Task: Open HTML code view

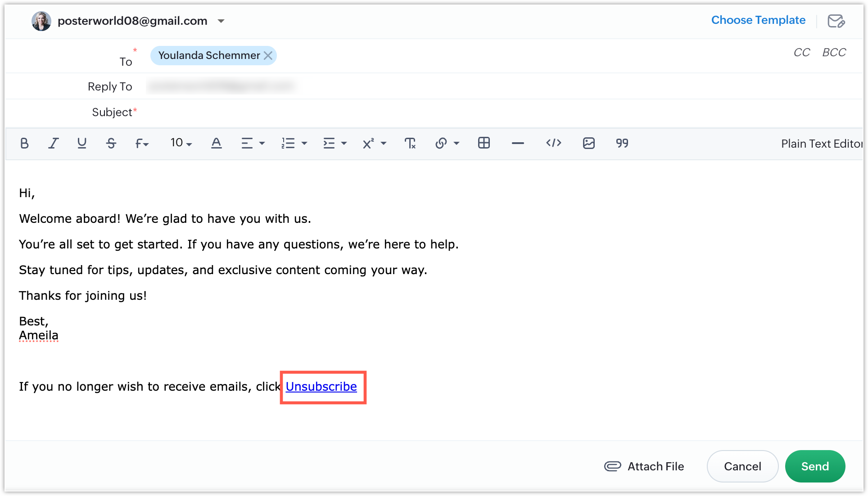Action: (x=553, y=143)
